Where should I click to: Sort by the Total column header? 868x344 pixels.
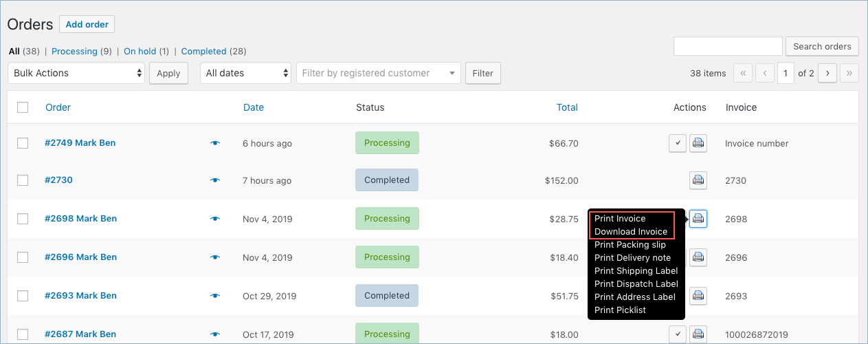coord(567,107)
